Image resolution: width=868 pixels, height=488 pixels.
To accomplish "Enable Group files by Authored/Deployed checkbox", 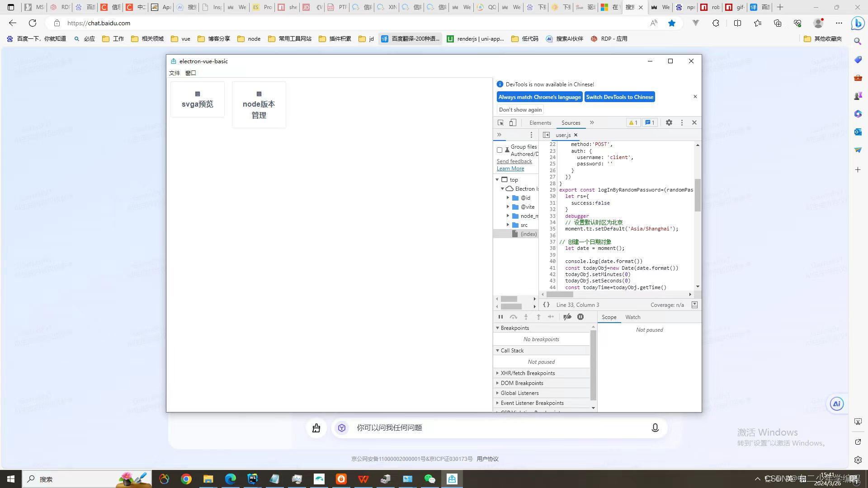I will 500,150.
